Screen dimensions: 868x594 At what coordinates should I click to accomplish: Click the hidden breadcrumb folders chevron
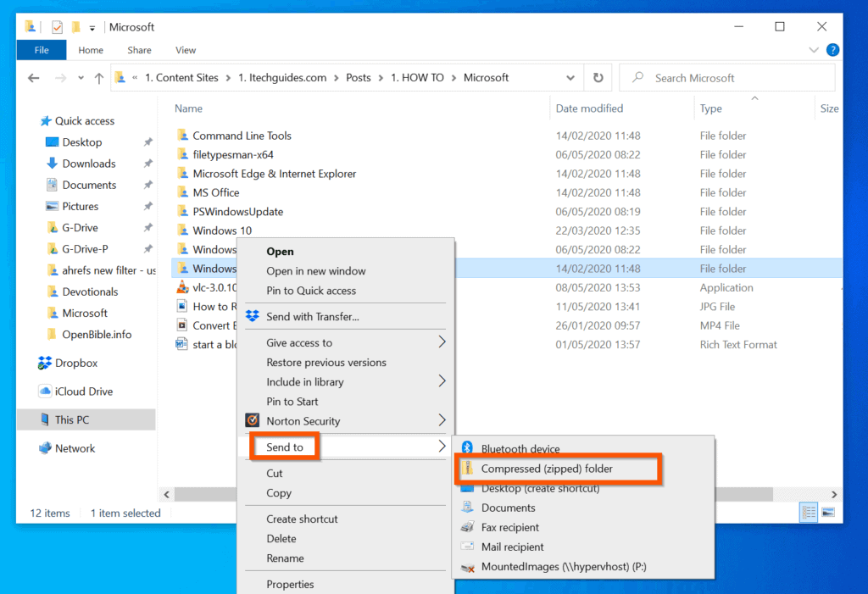tap(135, 78)
